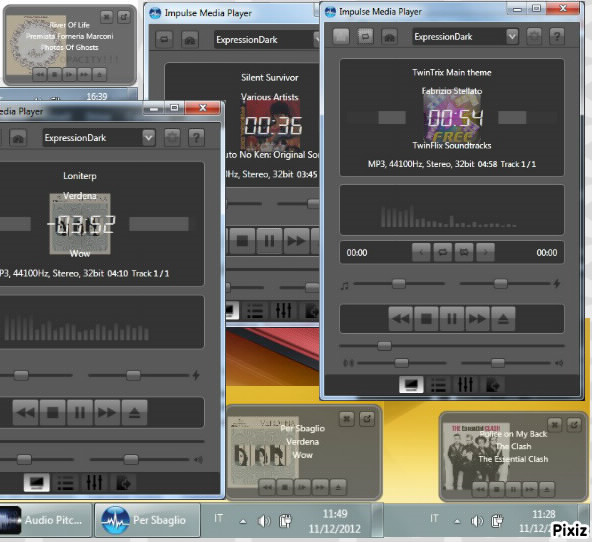592x542 pixels.
Task: Pause playback in Loniterp window
Action: [x=80, y=413]
